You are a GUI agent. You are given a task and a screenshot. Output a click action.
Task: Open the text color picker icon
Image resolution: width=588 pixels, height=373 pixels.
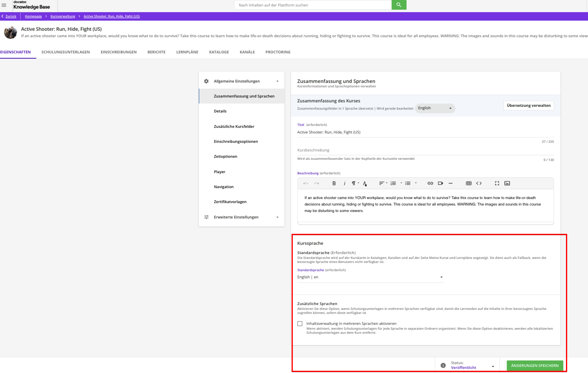tap(365, 183)
